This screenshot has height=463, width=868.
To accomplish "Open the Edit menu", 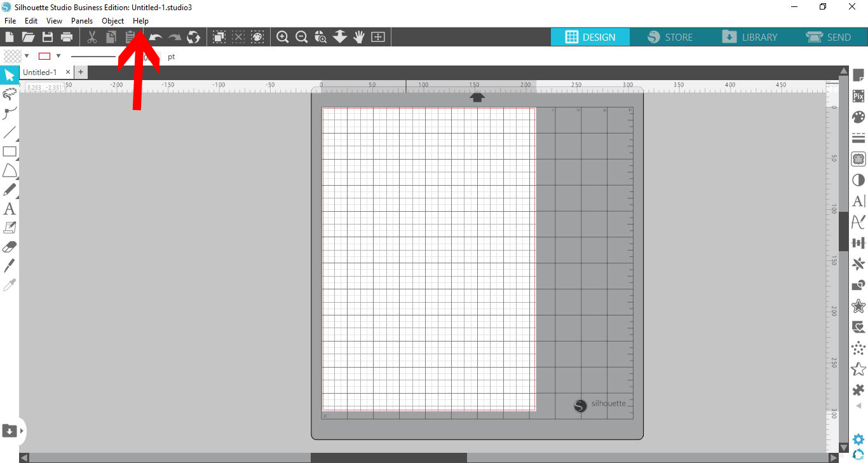I will (x=31, y=21).
